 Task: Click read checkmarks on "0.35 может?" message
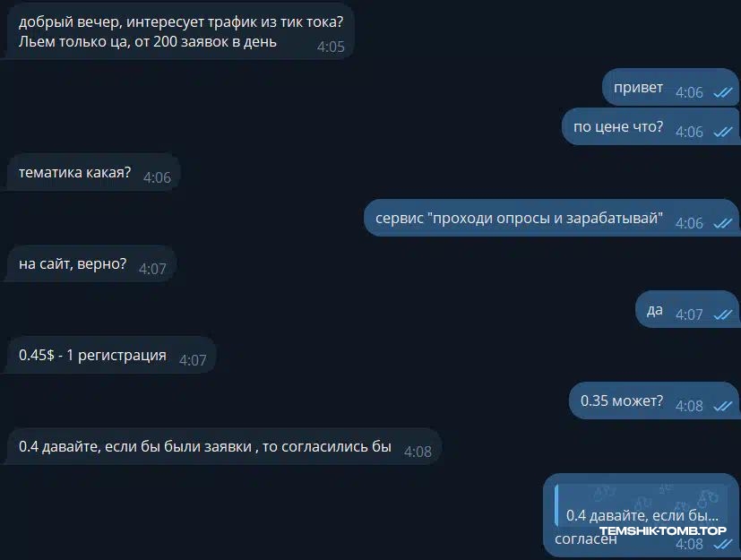(722, 406)
